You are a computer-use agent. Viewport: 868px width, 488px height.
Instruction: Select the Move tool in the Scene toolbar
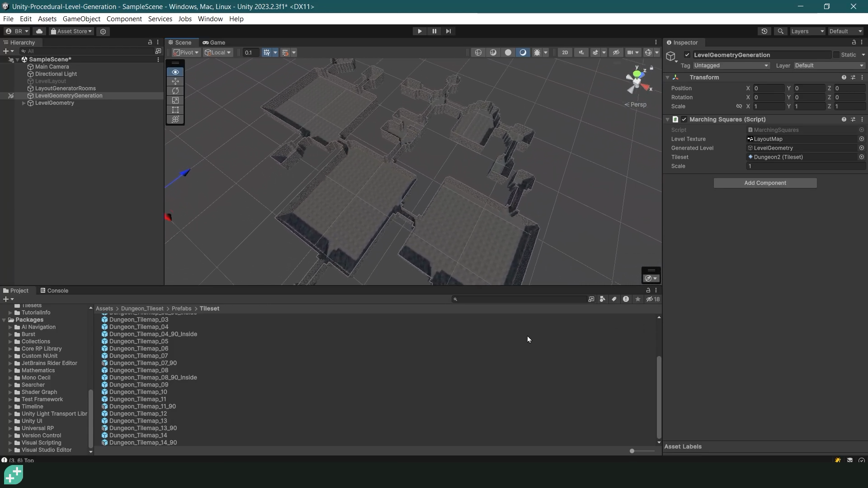click(x=175, y=81)
